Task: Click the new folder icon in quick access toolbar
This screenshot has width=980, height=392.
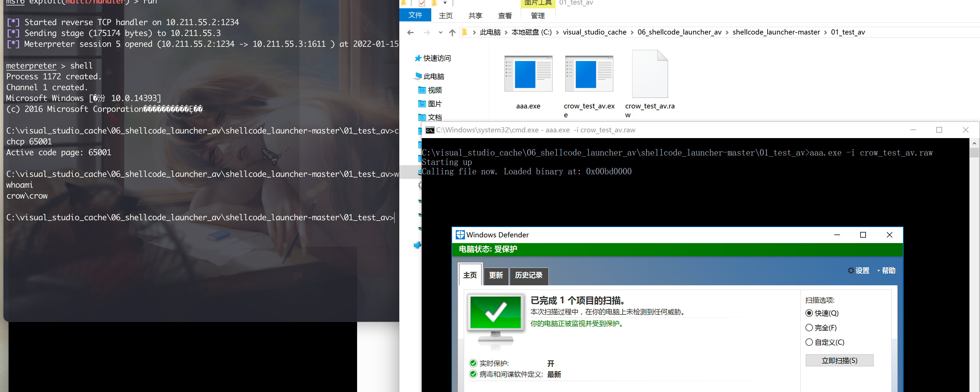Action: [434, 3]
